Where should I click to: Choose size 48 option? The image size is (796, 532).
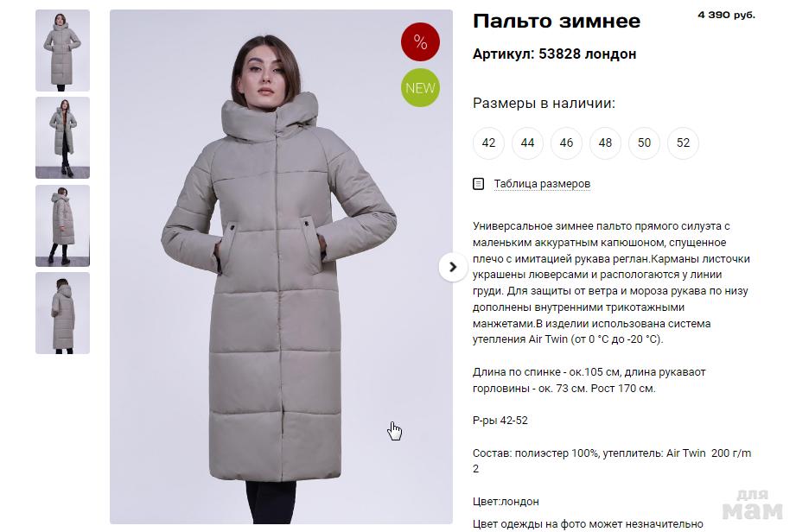[605, 143]
